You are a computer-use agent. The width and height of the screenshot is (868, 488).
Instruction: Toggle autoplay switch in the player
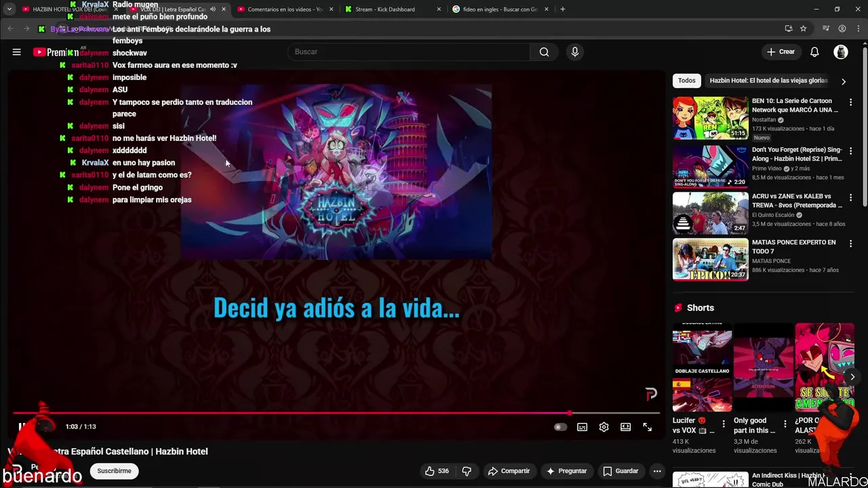pyautogui.click(x=559, y=427)
